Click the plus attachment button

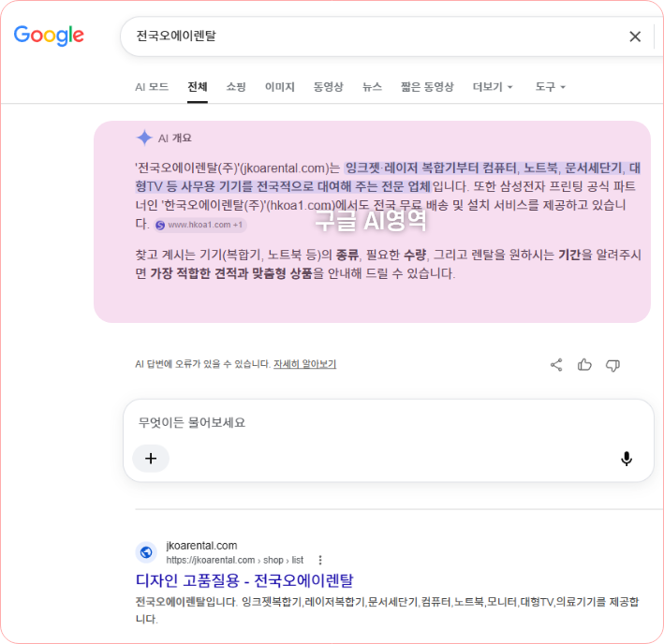tap(151, 459)
